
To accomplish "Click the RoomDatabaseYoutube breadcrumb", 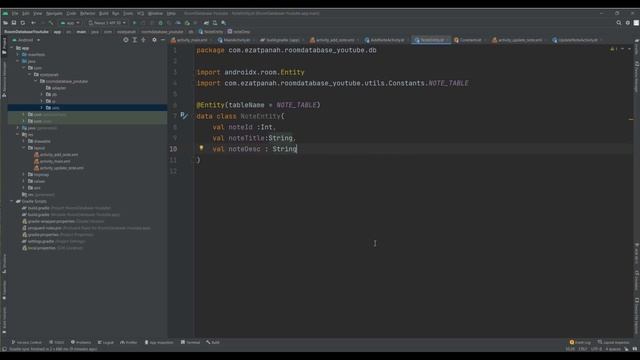I will click(x=26, y=31).
